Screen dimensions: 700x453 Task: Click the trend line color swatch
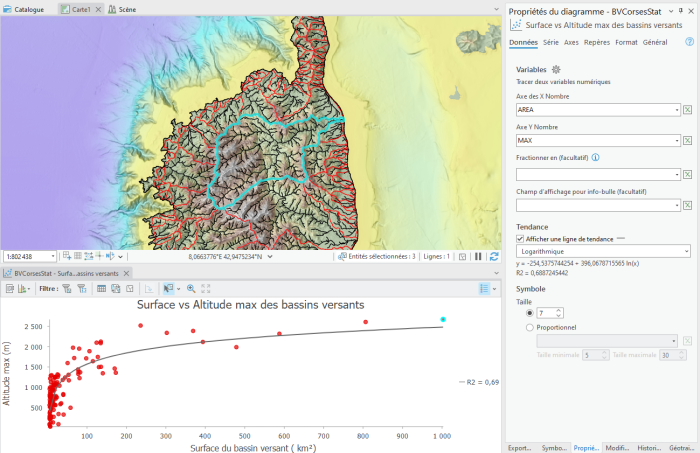(622, 239)
